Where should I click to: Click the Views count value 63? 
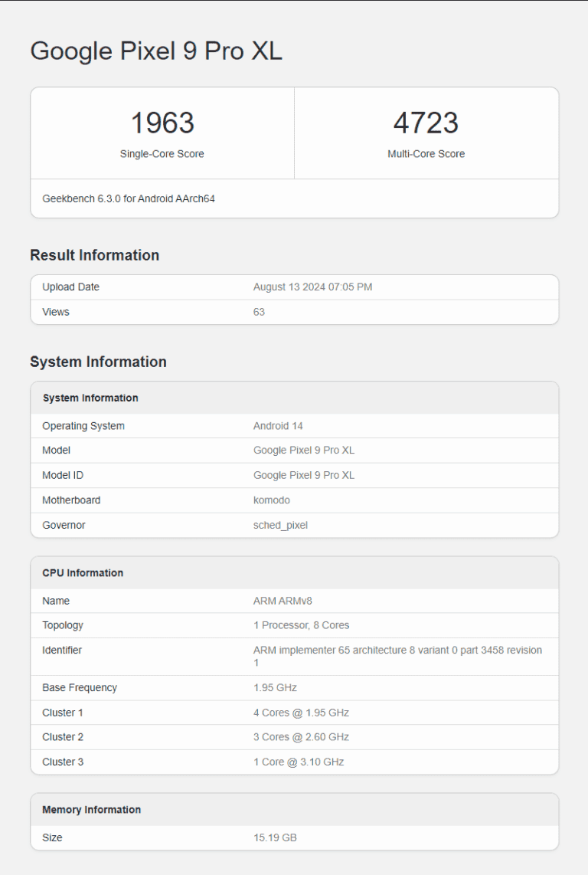pyautogui.click(x=259, y=312)
